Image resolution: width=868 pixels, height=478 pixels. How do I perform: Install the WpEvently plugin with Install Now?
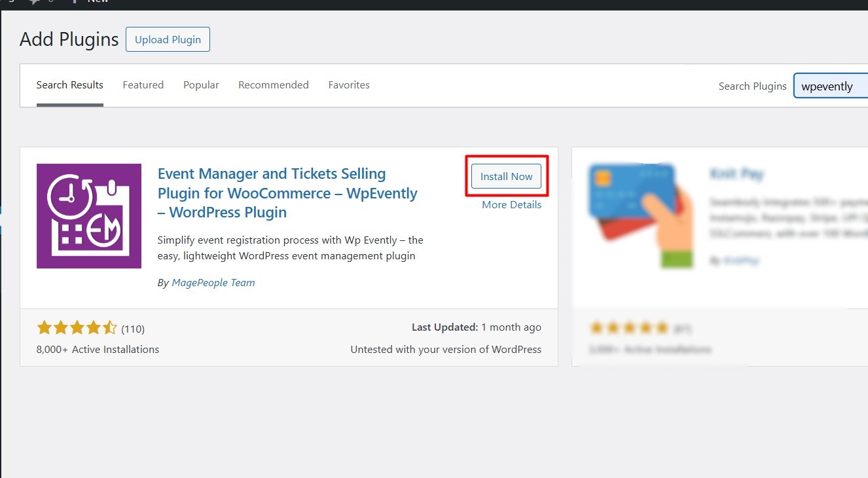[x=507, y=176]
